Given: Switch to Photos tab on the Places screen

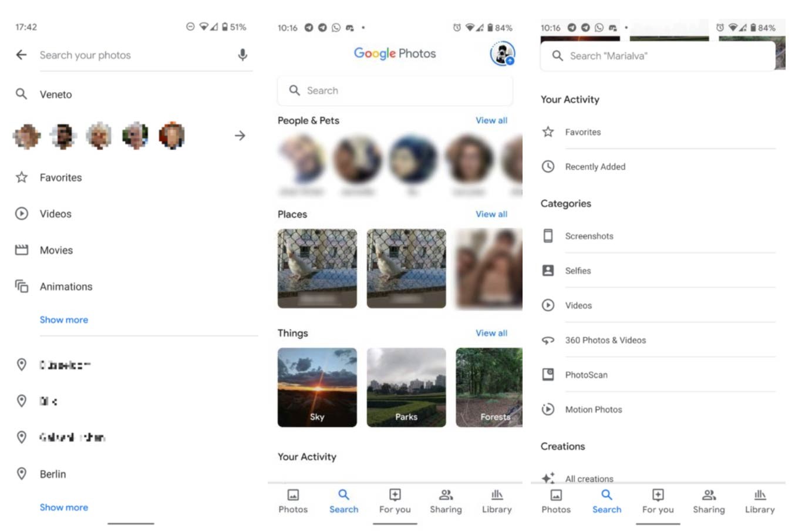Looking at the screenshot, I should (x=293, y=501).
